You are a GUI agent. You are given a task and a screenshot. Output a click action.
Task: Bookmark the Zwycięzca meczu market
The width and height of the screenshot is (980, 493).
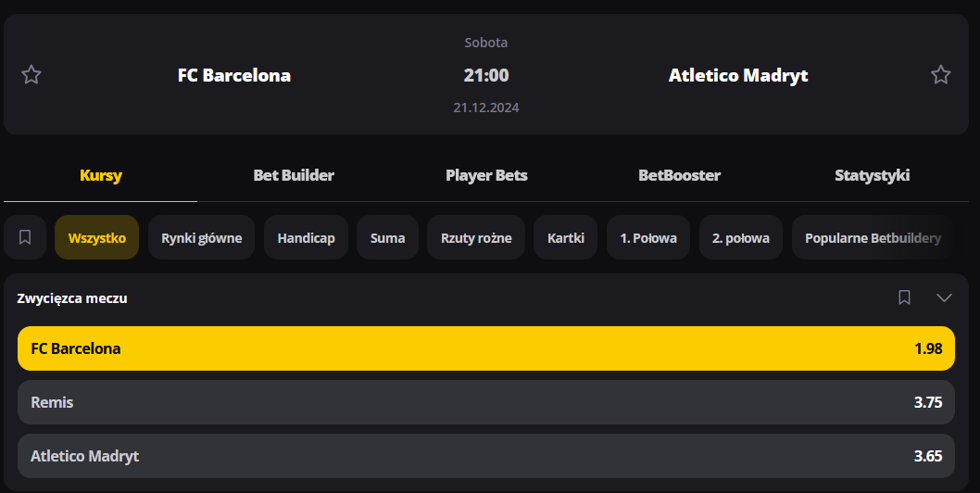(x=905, y=297)
